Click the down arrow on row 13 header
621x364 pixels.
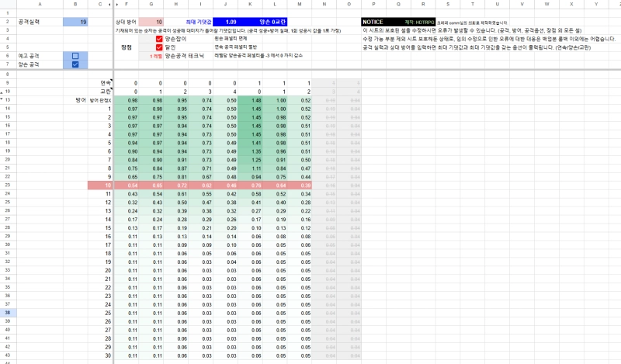(4, 100)
